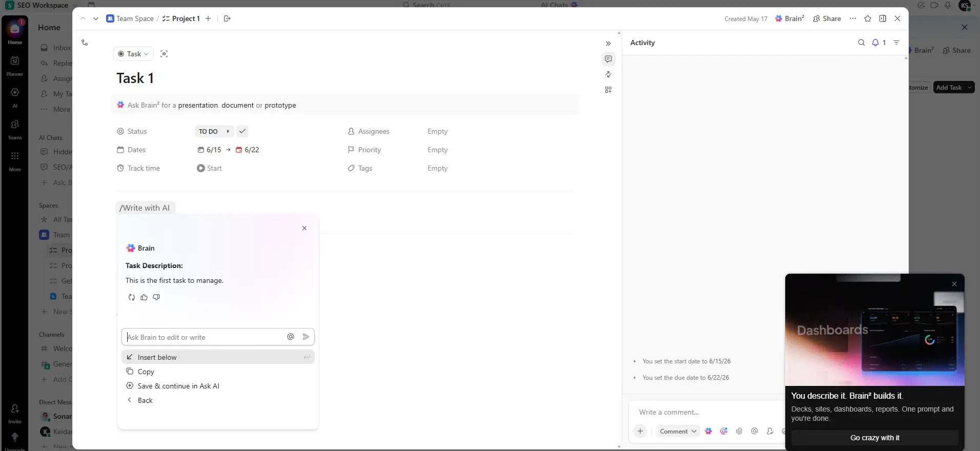Screen dimensions: 980x451
Task: Open Brain² in task header
Action: (x=790, y=18)
